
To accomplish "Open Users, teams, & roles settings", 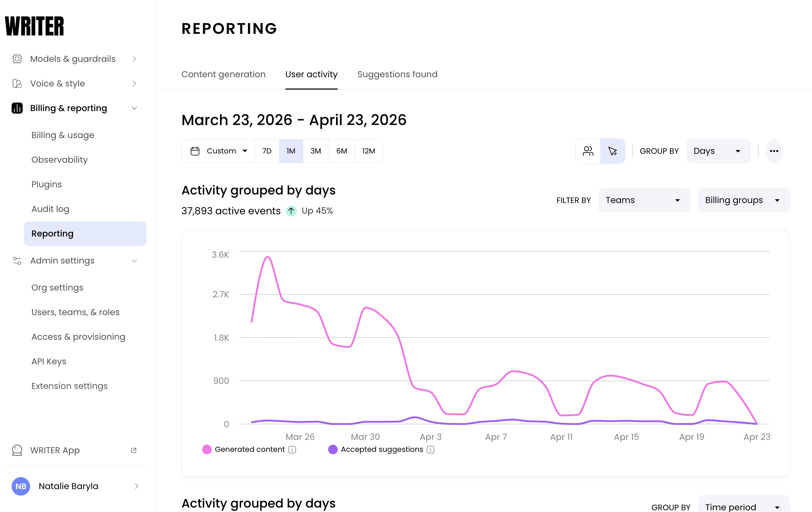I will pyautogui.click(x=75, y=312).
